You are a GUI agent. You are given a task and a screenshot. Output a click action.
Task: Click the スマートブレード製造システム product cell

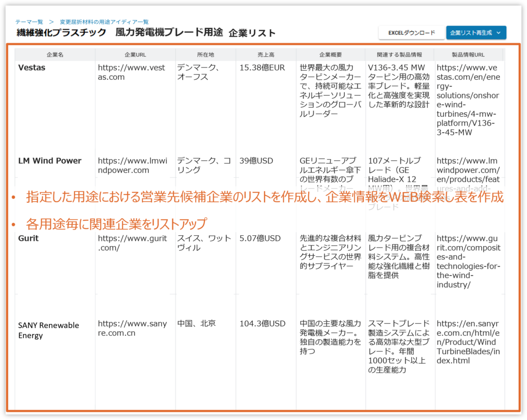(399, 347)
